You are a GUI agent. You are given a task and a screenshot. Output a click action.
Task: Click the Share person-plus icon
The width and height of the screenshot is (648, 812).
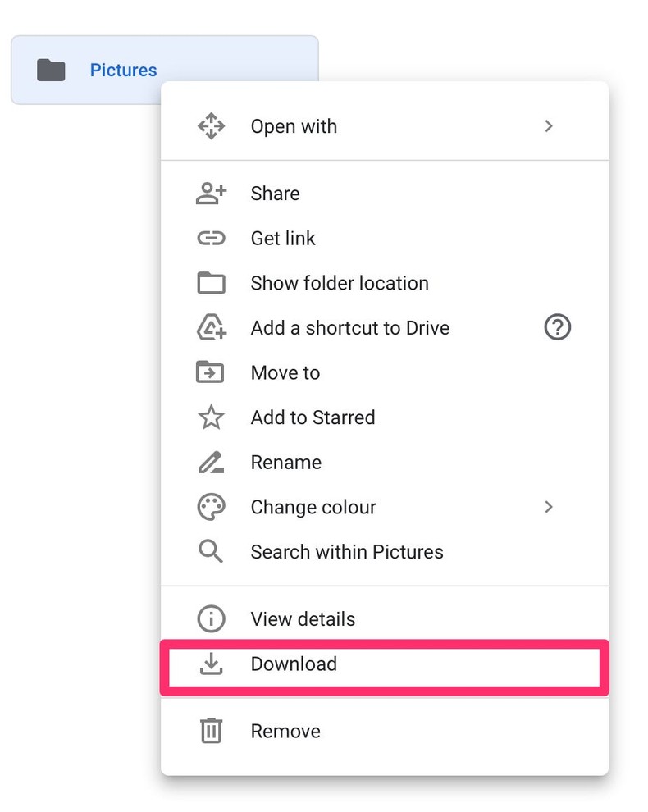click(x=212, y=194)
